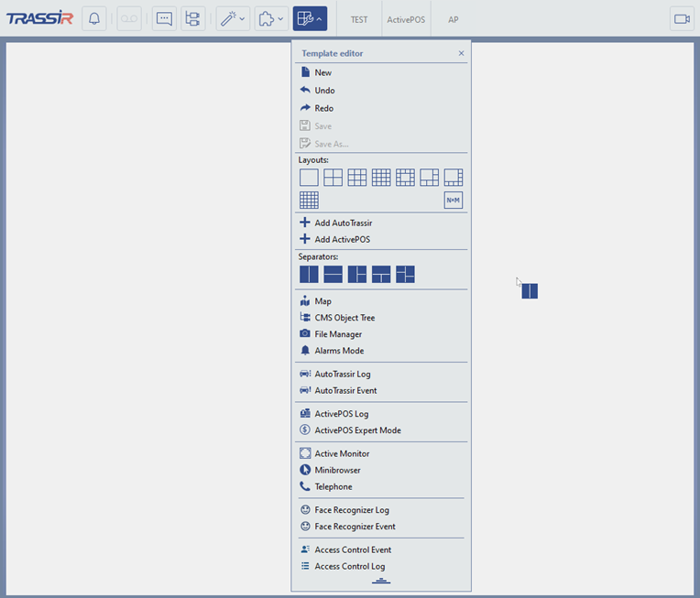Click the camera icon at top right
Screen dimensions: 700x598
tap(682, 19)
